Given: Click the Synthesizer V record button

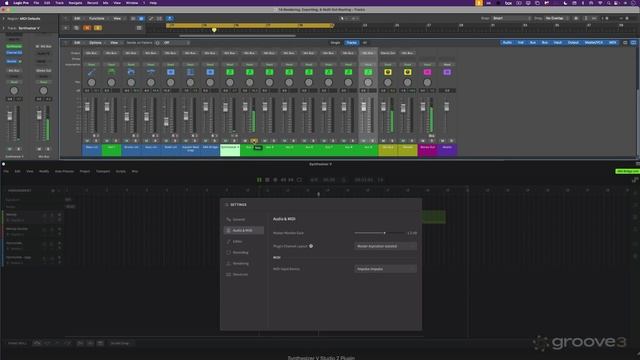Looking at the screenshot, I should 275,180.
